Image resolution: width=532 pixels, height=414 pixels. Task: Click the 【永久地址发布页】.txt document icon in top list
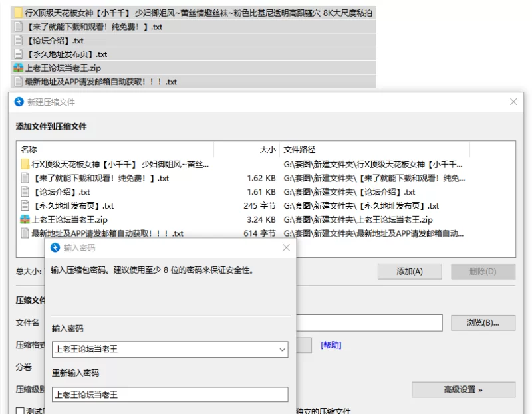19,54
